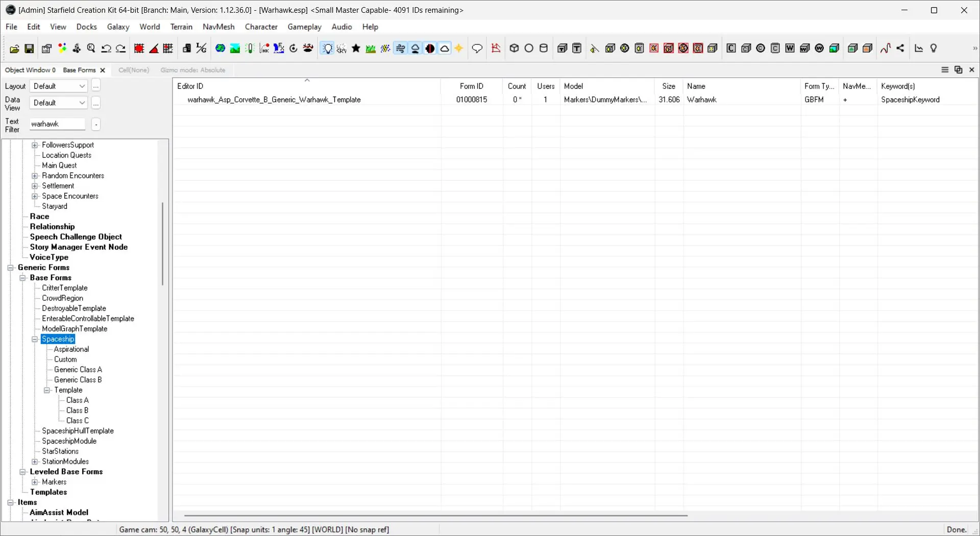
Task: Click the object list horizontal scrollbar
Action: [x=435, y=516]
